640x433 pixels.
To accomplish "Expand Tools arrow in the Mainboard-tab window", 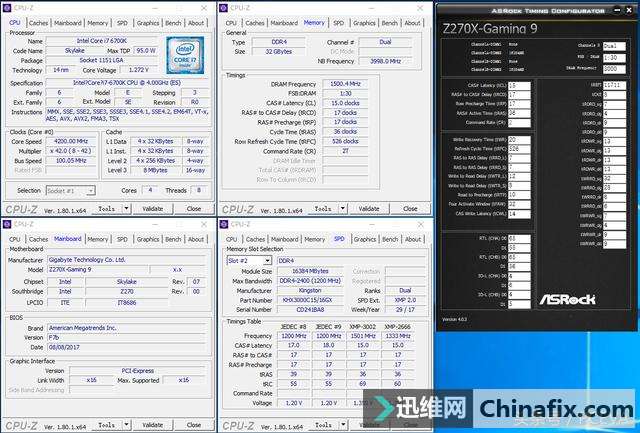I will point(127,425).
